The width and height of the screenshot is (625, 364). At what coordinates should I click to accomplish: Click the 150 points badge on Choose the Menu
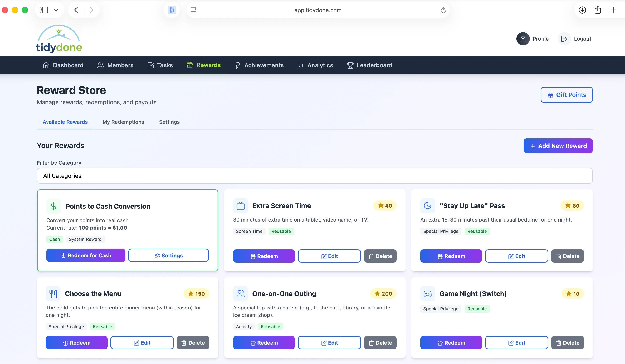click(x=196, y=294)
